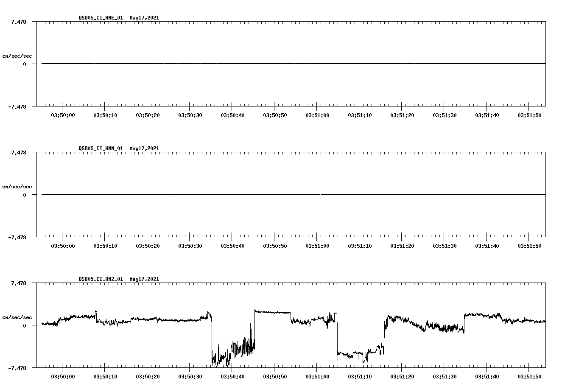Click the May17,2021 date label on the top trace

(144, 18)
